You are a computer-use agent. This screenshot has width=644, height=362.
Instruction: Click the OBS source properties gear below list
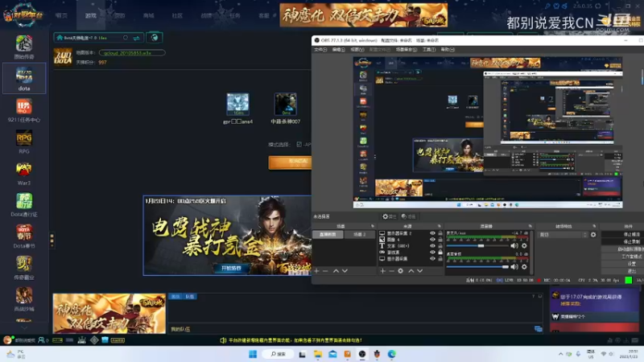(x=400, y=271)
